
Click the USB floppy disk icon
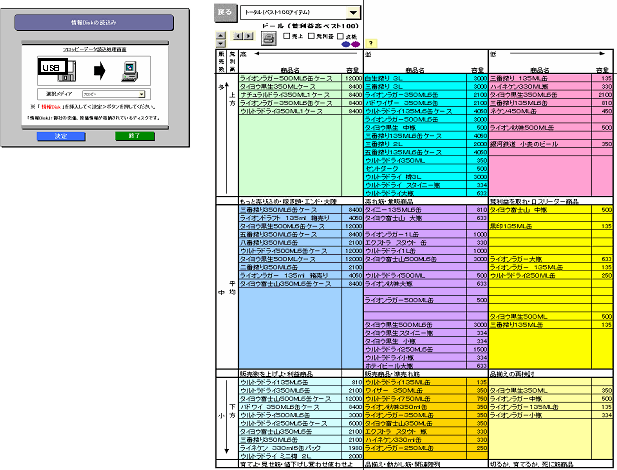coord(57,70)
